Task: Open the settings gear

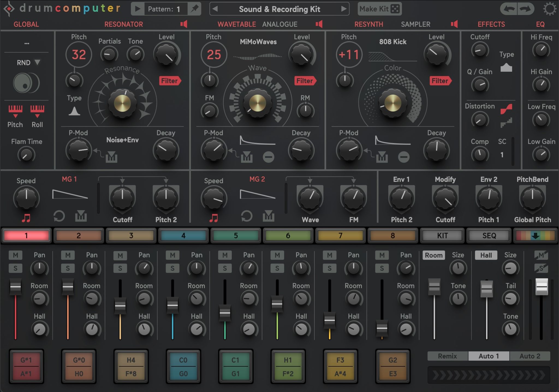Action: point(549,9)
